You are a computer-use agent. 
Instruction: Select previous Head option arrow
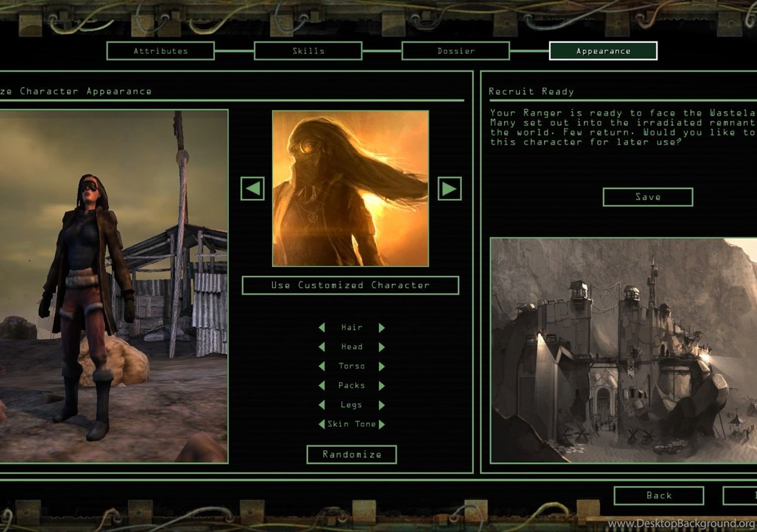click(322, 347)
